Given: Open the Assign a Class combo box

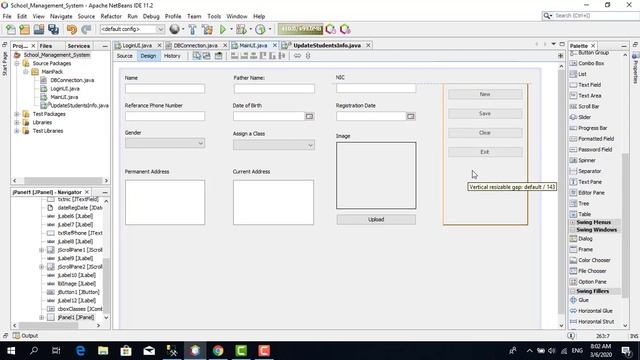Looking at the screenshot, I should 273,145.
